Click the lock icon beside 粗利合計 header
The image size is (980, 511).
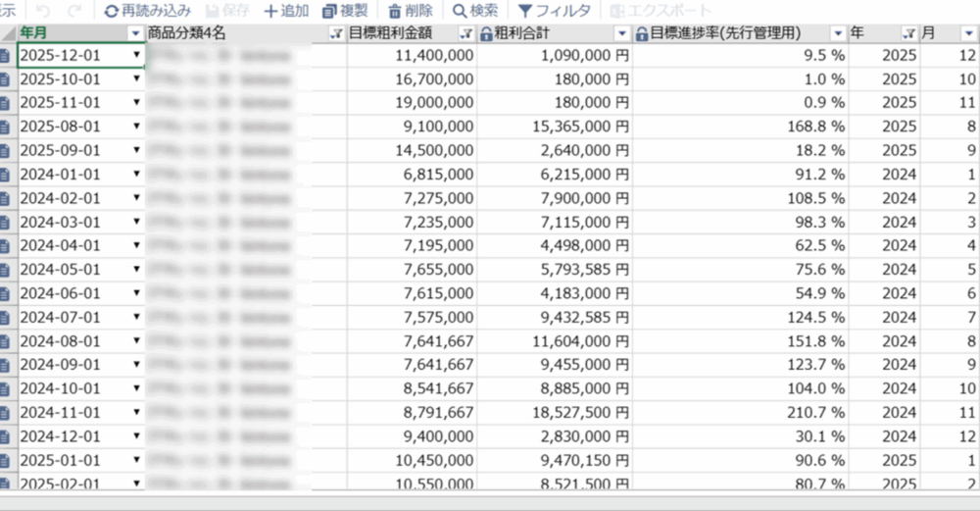pos(486,34)
